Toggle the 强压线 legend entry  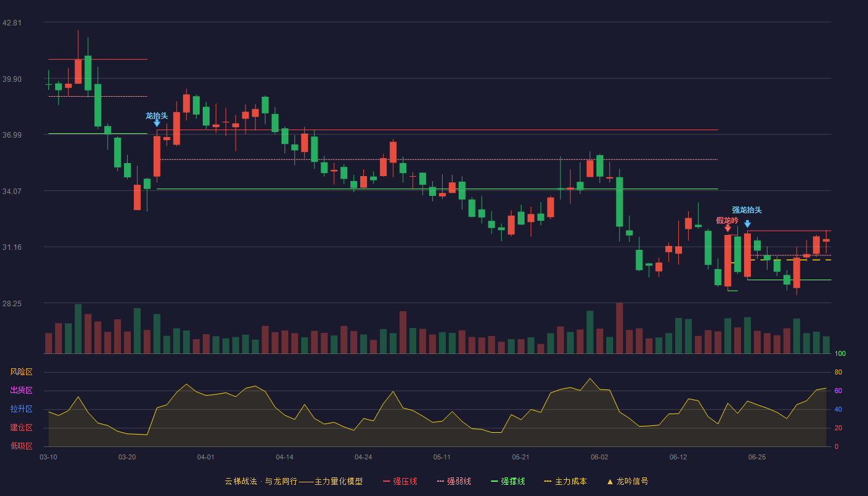[400, 481]
